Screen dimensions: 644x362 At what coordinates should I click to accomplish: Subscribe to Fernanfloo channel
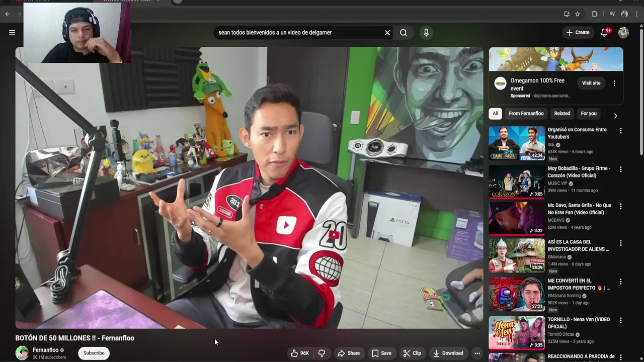[x=94, y=353]
